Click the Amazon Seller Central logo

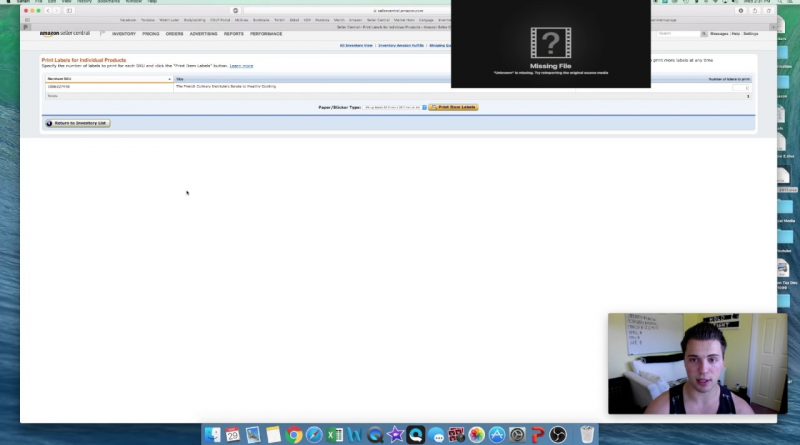point(62,34)
